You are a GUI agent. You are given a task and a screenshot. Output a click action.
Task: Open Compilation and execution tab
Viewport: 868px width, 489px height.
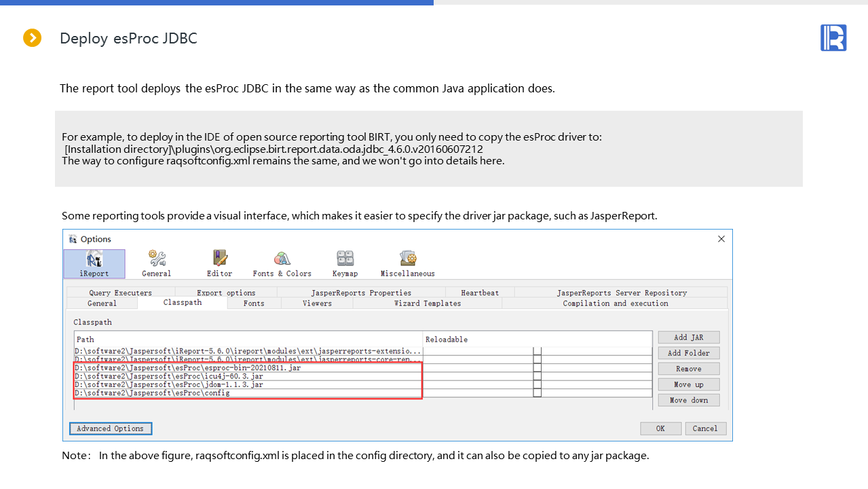coord(615,304)
